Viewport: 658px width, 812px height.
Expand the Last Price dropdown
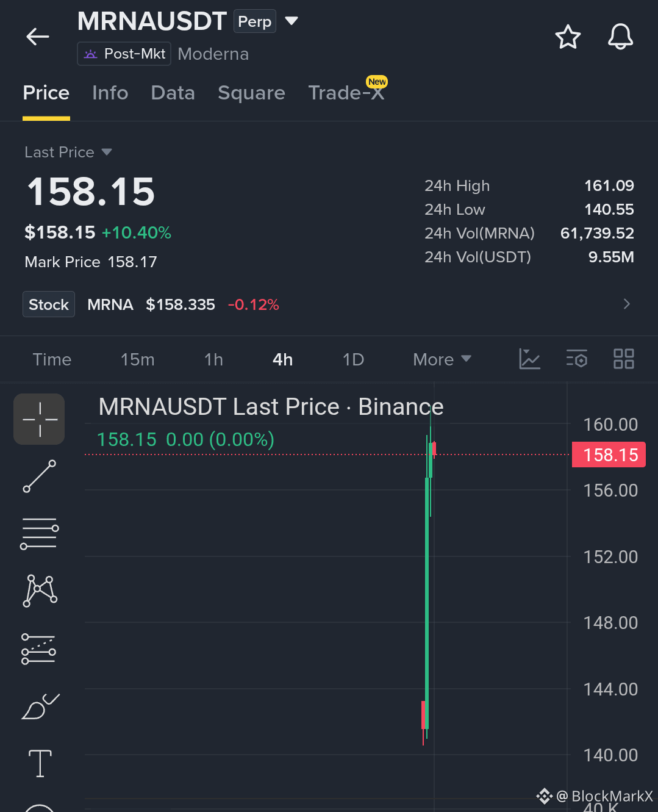click(x=68, y=152)
